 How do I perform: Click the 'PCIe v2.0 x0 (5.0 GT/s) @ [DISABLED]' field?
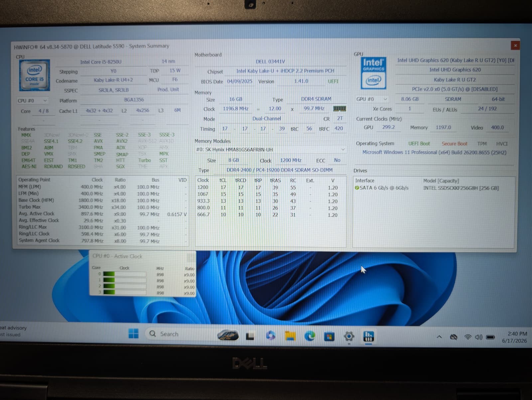click(455, 89)
